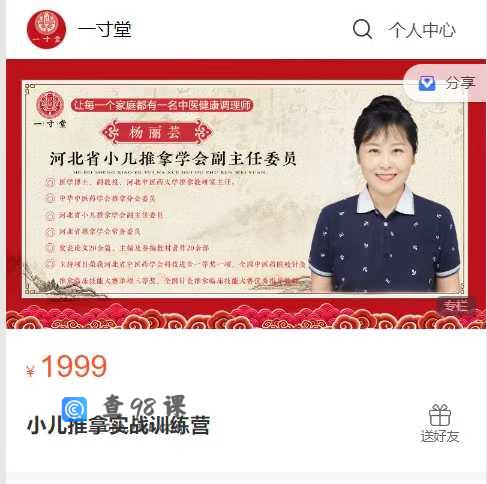Click the first bullet marker in credentials list

pyautogui.click(x=50, y=182)
